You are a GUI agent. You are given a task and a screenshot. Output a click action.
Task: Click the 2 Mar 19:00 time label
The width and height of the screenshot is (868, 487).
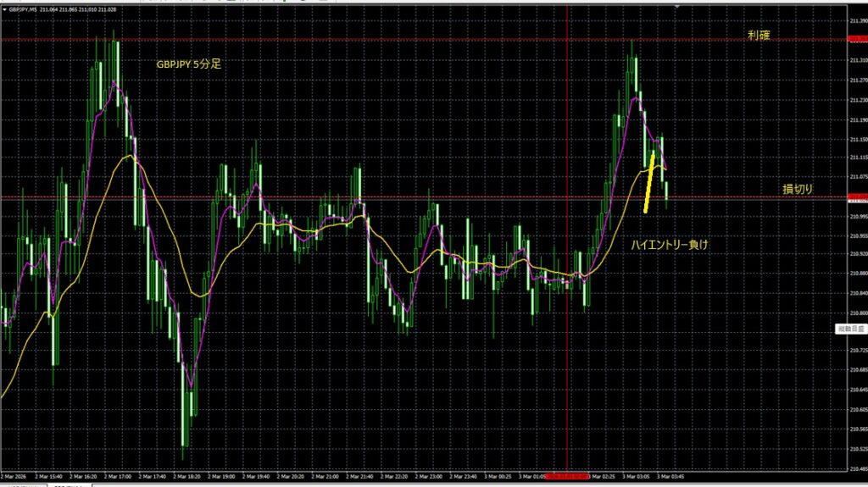pyautogui.click(x=221, y=477)
